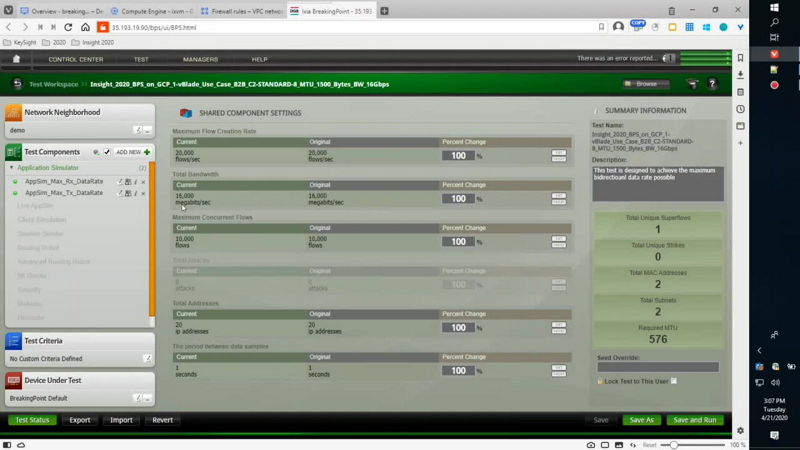
Task: Edit the custom test criteria
Action: point(147,359)
